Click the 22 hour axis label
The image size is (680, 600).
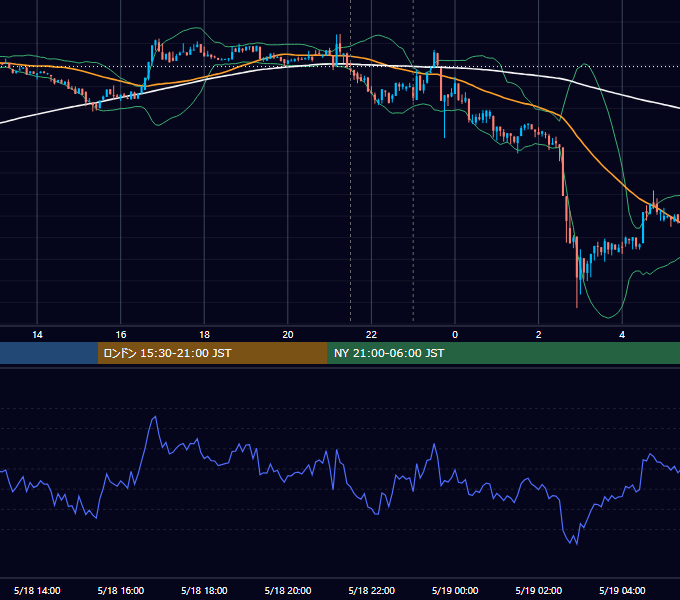[371, 335]
